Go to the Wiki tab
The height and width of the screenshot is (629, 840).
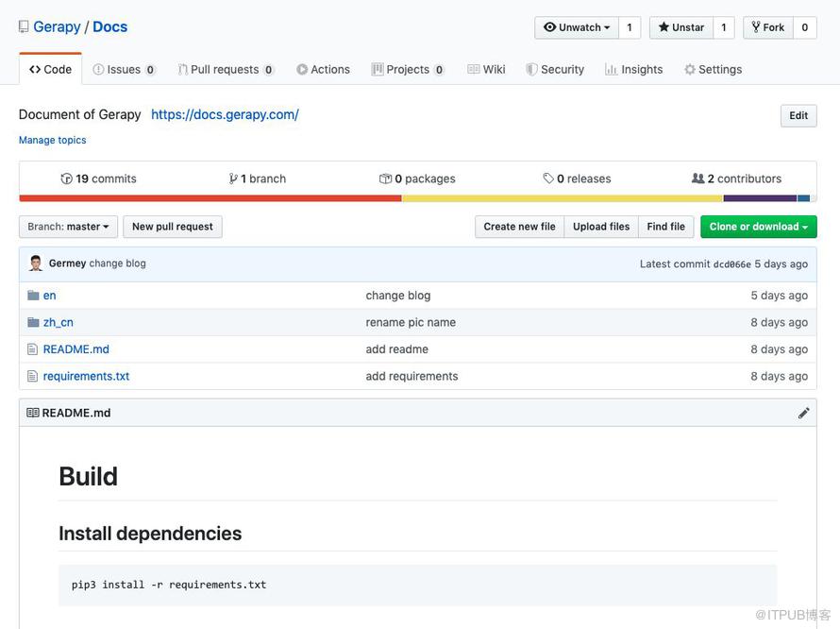pos(486,69)
